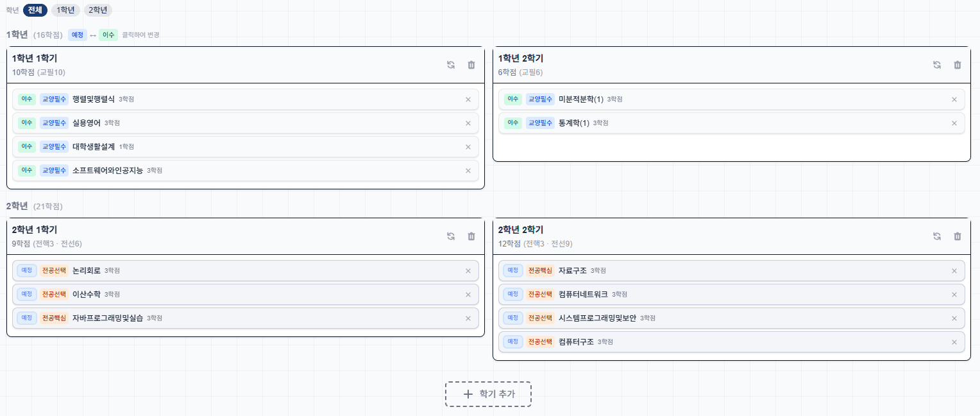Click the refresh icon for 1학년 1학기
This screenshot has width=980, height=416.
451,65
